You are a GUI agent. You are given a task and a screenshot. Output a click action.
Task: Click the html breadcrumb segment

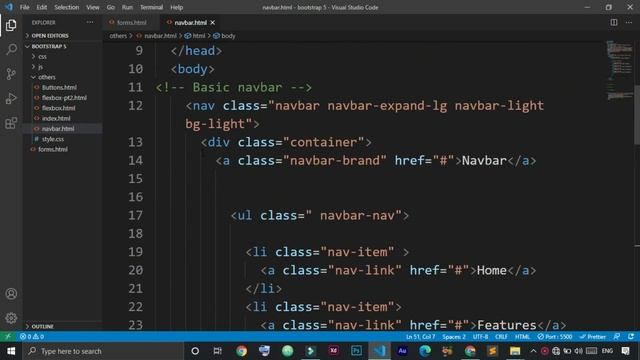tap(198, 36)
